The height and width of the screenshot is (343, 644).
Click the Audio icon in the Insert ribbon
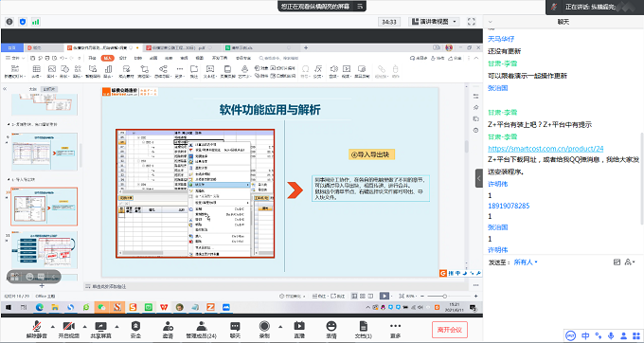tap(334, 71)
